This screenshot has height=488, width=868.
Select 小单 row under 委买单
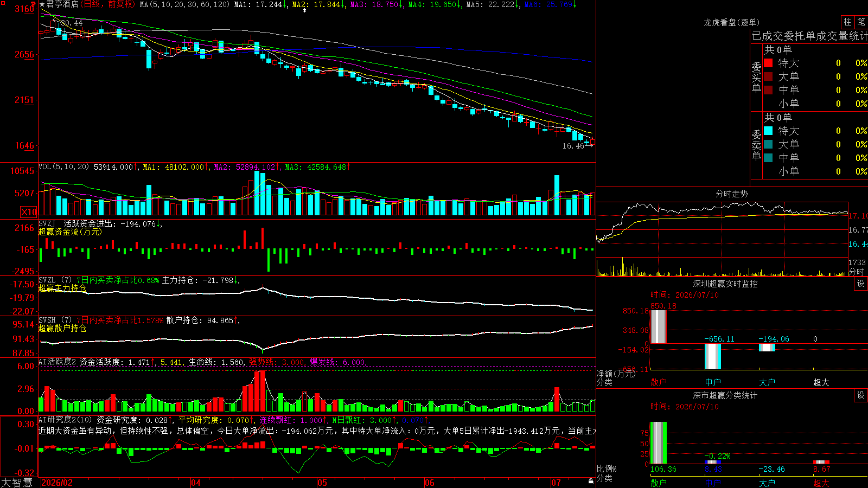click(x=815, y=104)
